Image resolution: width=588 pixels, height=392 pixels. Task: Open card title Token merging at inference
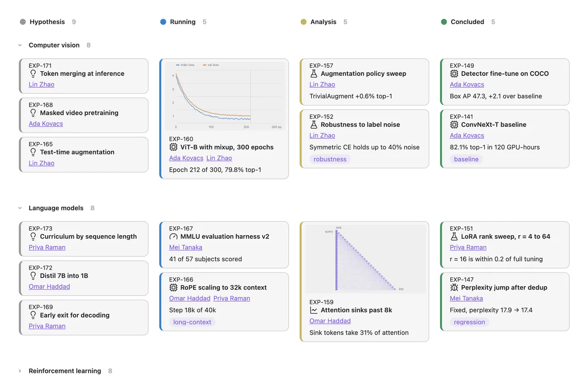pos(82,73)
